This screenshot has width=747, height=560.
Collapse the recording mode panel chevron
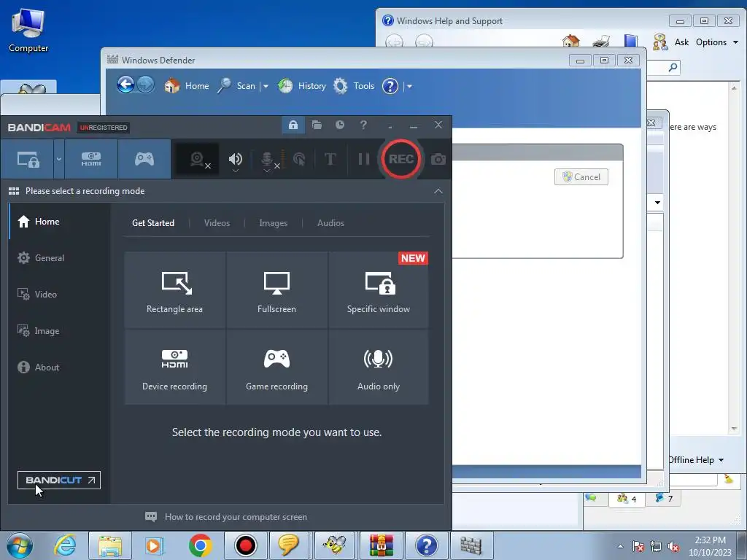click(438, 191)
